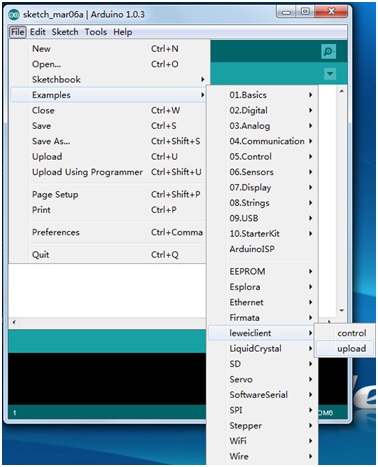Screen dimensions: 378x467
Task: Click the line number 1 in status bar
Action: click(x=14, y=413)
